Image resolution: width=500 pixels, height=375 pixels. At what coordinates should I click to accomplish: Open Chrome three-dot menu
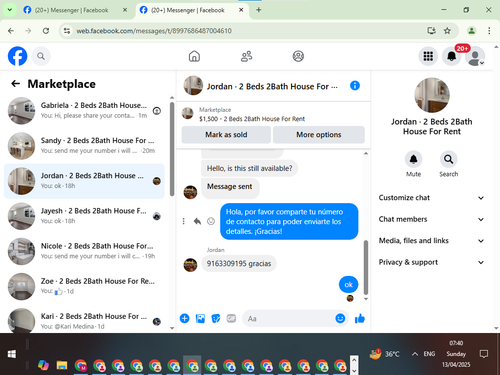(489, 31)
